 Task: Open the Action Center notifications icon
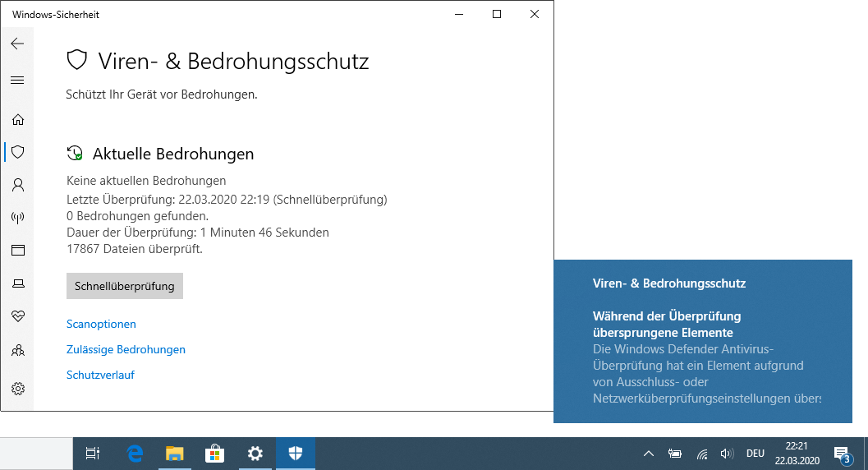pos(842,454)
